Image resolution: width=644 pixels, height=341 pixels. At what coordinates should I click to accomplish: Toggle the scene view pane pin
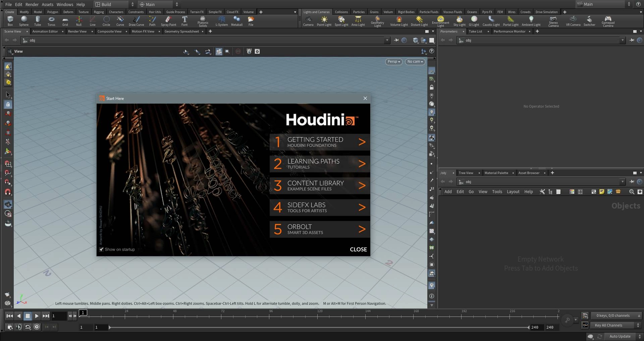396,40
